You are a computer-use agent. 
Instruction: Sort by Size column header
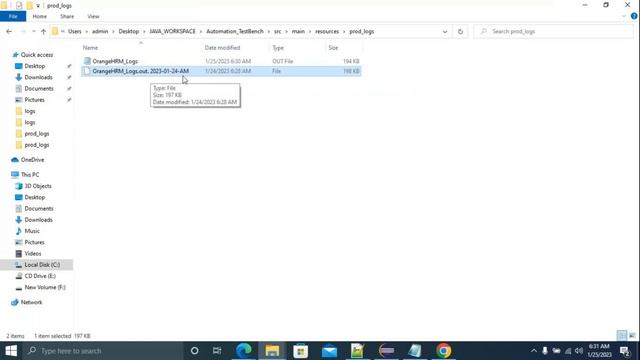tap(333, 48)
